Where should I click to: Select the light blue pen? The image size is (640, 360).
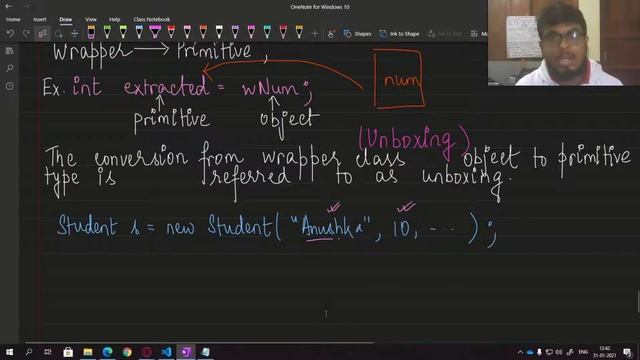tap(139, 32)
